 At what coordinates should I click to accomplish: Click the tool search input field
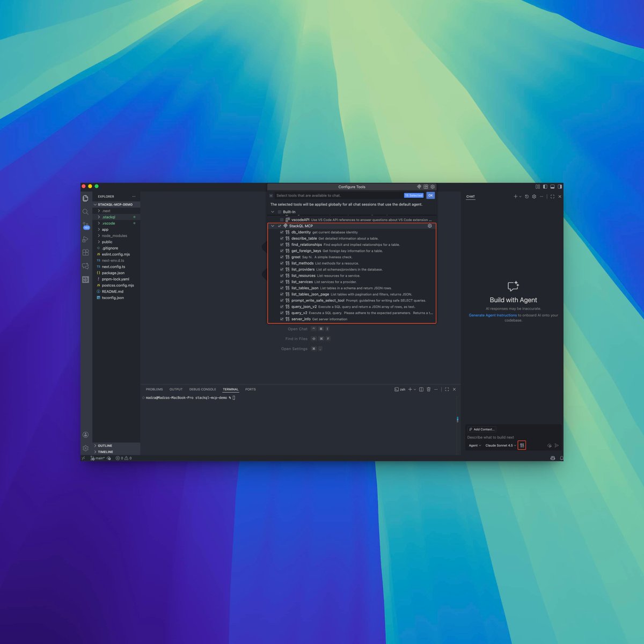coord(338,195)
